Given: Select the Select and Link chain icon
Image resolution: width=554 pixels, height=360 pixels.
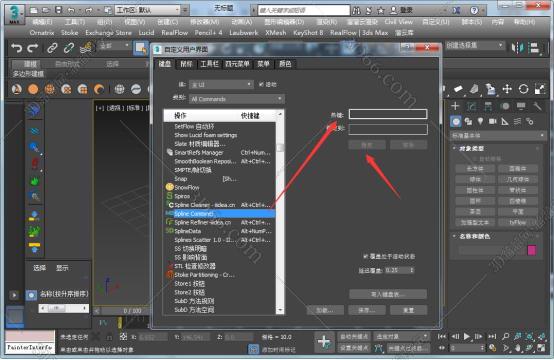Looking at the screenshot, I should (x=52, y=48).
